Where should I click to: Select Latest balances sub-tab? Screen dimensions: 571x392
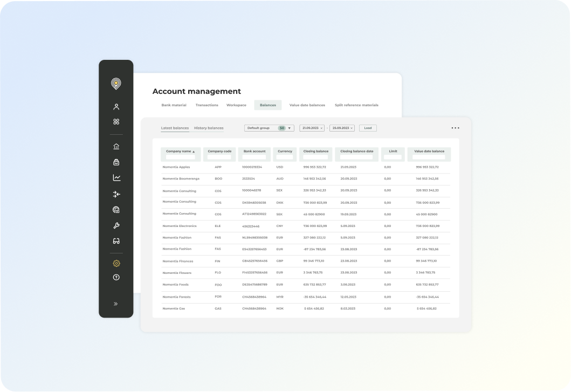point(175,128)
